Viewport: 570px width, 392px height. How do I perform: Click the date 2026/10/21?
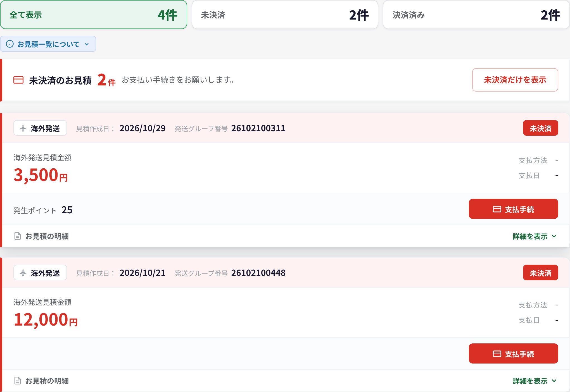(x=142, y=273)
